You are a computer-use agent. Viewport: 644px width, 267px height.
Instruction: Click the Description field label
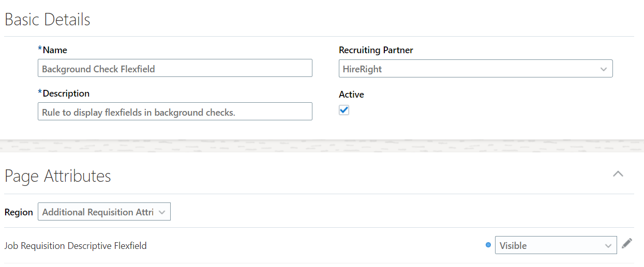coord(66,93)
